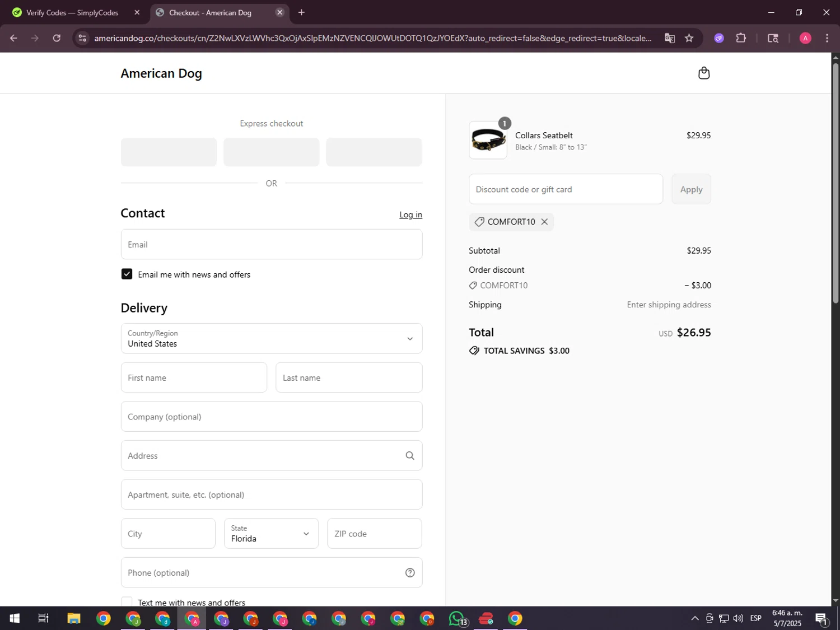Reload the checkout page
Image resolution: width=840 pixels, height=630 pixels.
57,38
